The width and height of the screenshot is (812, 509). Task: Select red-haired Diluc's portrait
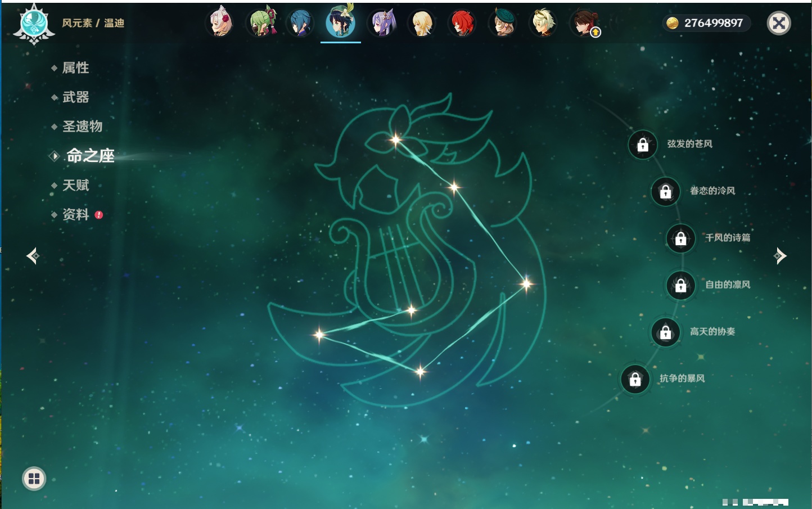tap(462, 23)
